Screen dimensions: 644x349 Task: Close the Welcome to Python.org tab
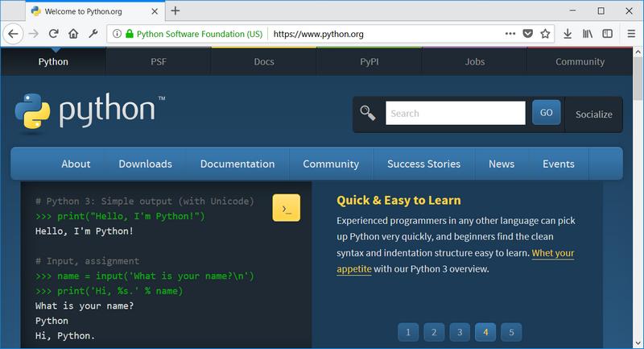tap(155, 11)
